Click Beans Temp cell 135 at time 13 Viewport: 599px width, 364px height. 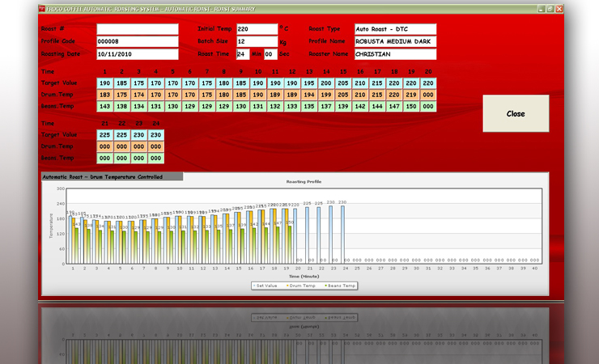click(x=309, y=106)
